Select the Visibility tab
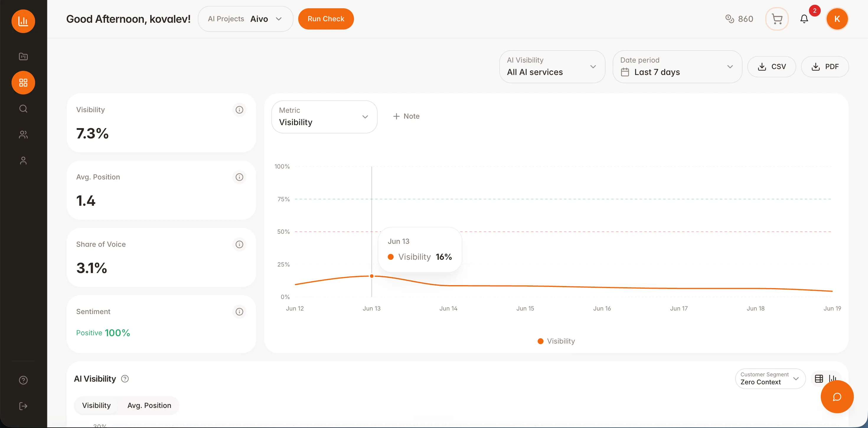The image size is (868, 428). pos(96,406)
